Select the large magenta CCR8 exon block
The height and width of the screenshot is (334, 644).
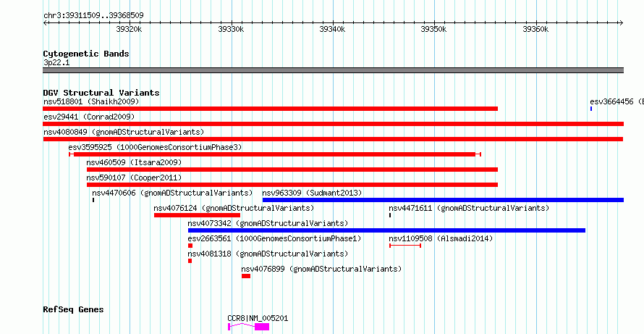pos(262,327)
